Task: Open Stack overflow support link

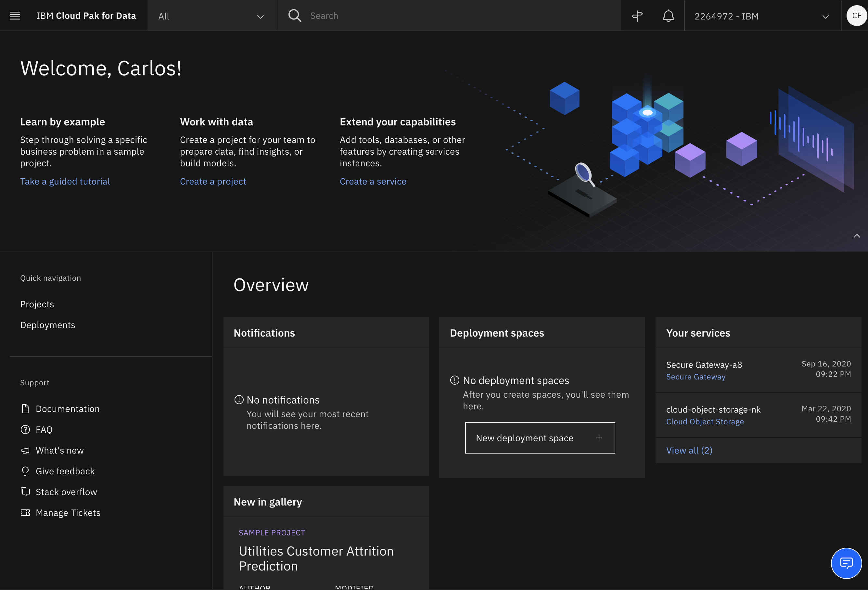Action: coord(66,492)
